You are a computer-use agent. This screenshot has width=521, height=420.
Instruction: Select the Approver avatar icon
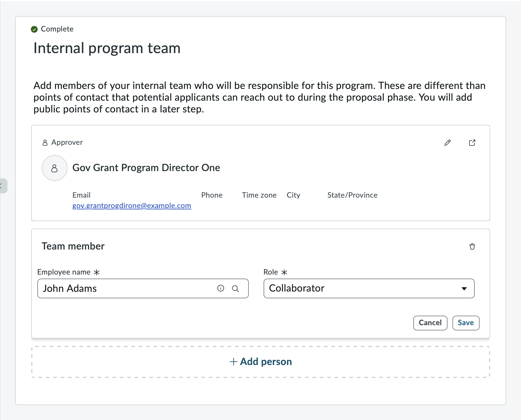click(55, 168)
